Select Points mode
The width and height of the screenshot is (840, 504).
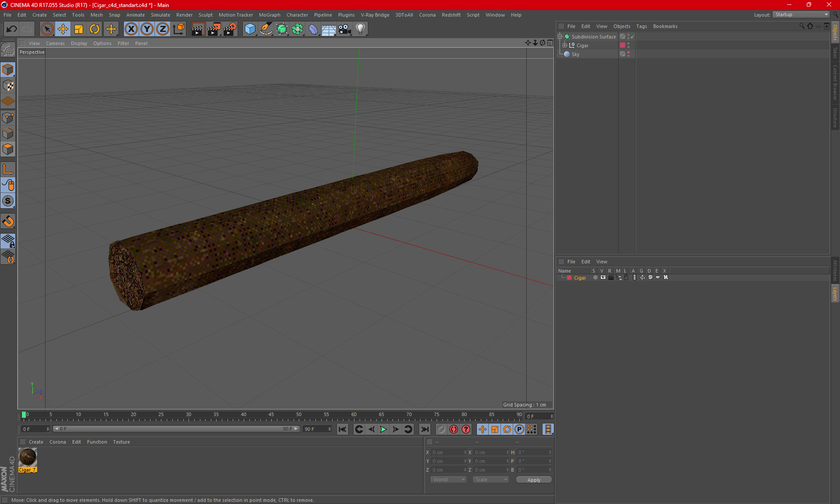tap(8, 118)
